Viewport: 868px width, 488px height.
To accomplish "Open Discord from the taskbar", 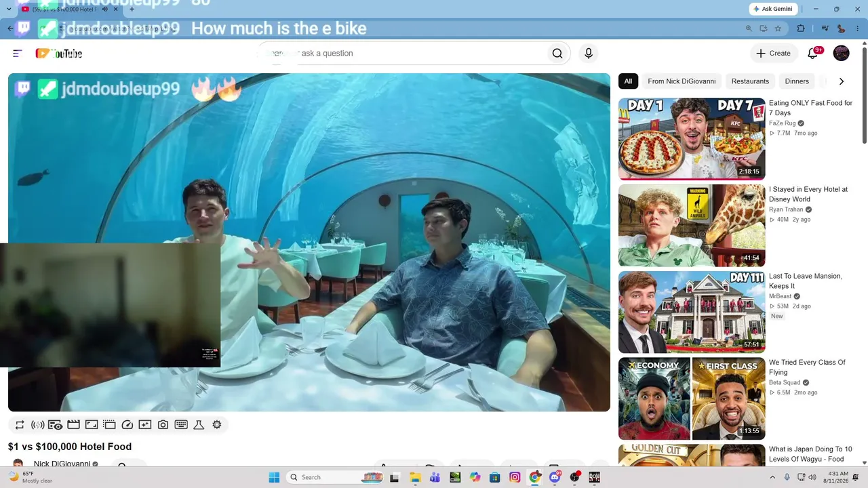I will pyautogui.click(x=555, y=477).
